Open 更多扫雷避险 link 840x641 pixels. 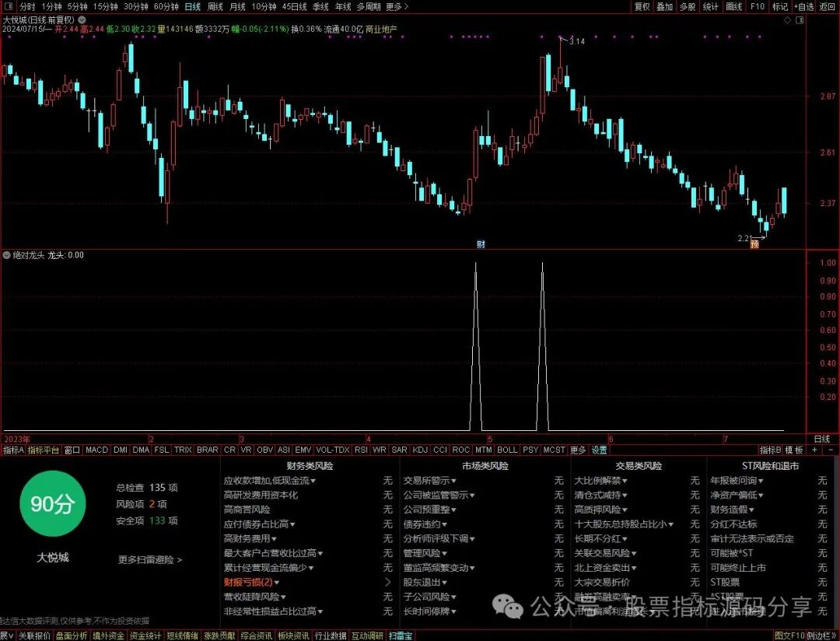(150, 559)
